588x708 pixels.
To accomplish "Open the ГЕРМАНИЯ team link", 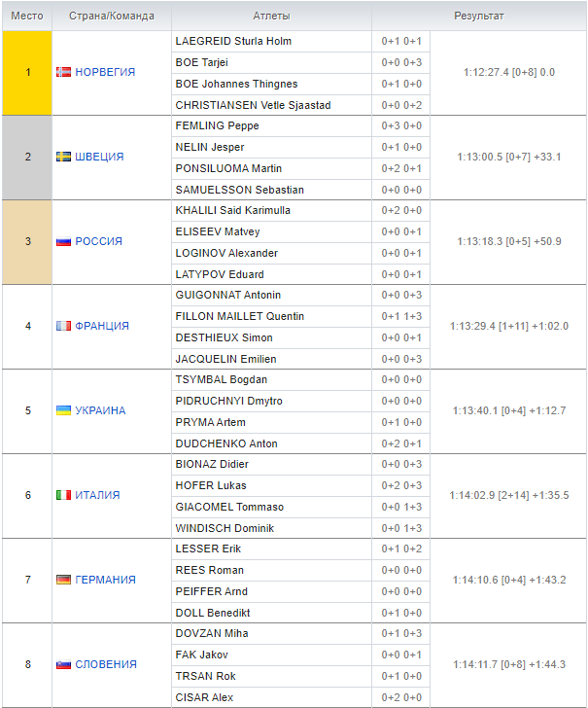I will tap(105, 580).
